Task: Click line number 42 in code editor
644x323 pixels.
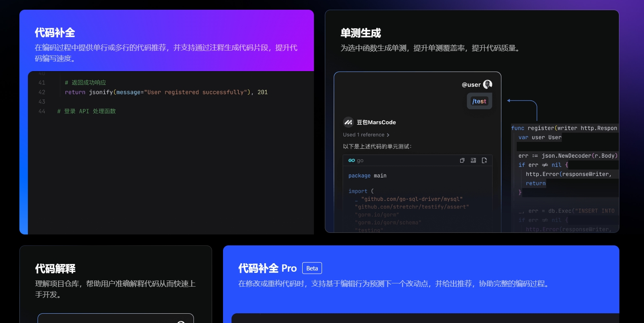Action: coord(42,92)
